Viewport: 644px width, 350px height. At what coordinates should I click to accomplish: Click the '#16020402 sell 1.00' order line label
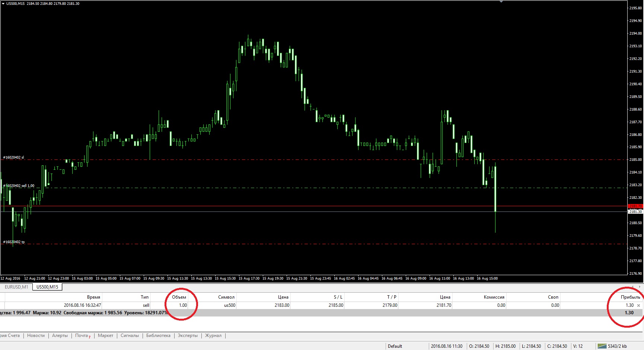click(x=19, y=186)
